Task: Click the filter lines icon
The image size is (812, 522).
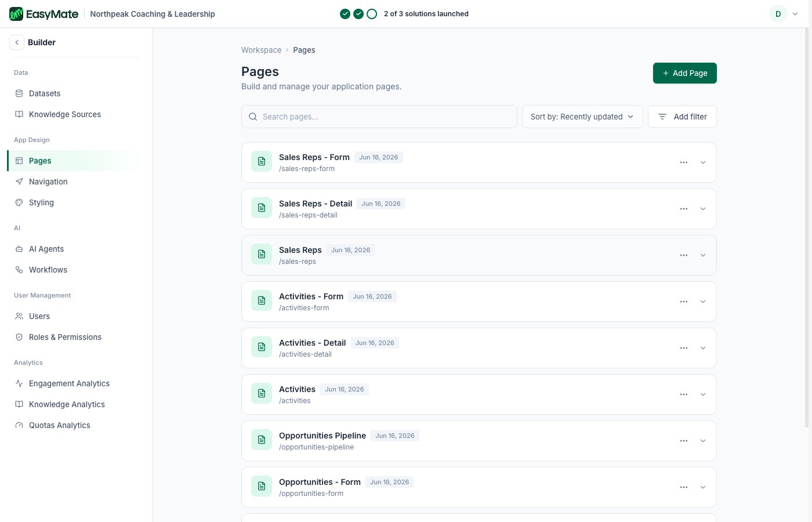Action: coord(662,117)
